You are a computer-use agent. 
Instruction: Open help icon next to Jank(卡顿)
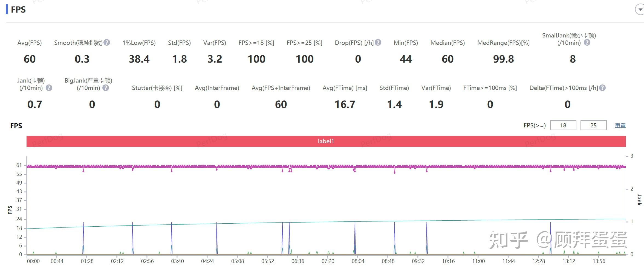point(49,88)
